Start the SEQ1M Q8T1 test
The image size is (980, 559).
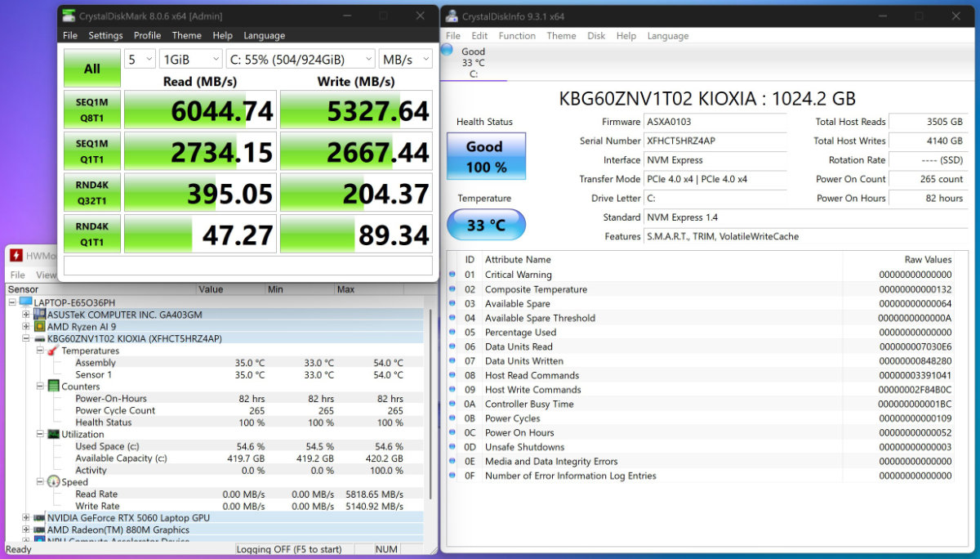[x=92, y=110]
